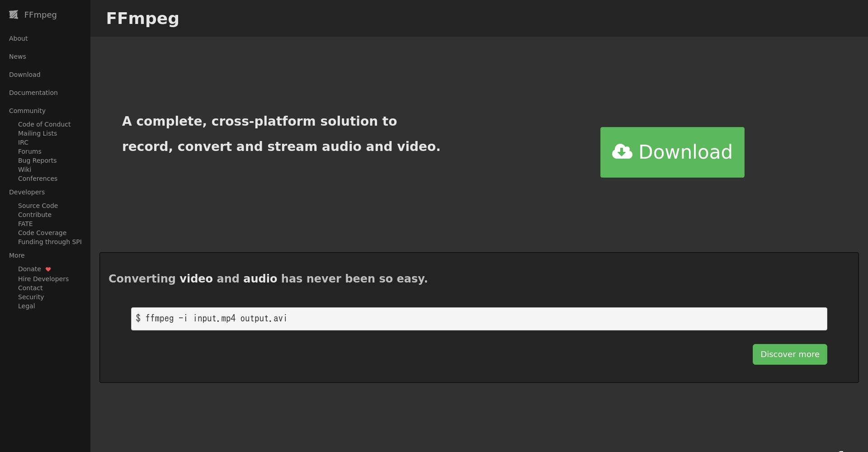Open the Wiki link
Viewport: 868px width, 452px height.
[x=25, y=169]
